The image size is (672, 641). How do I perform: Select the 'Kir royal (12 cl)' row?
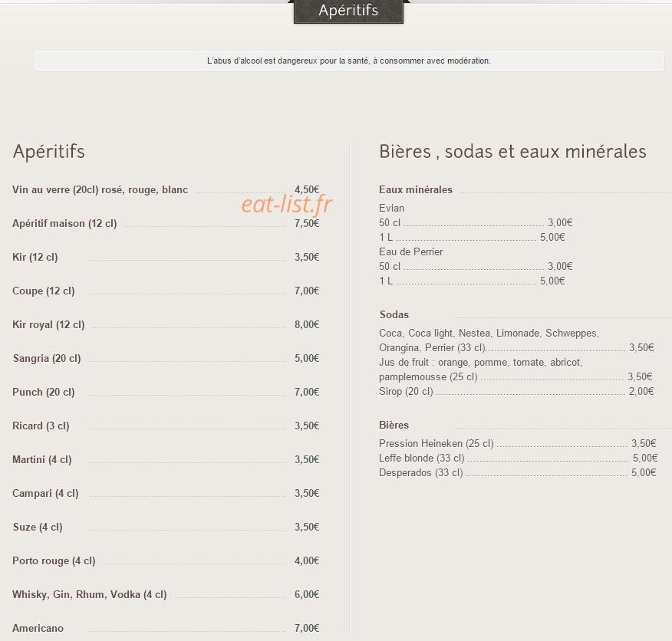pyautogui.click(x=166, y=325)
